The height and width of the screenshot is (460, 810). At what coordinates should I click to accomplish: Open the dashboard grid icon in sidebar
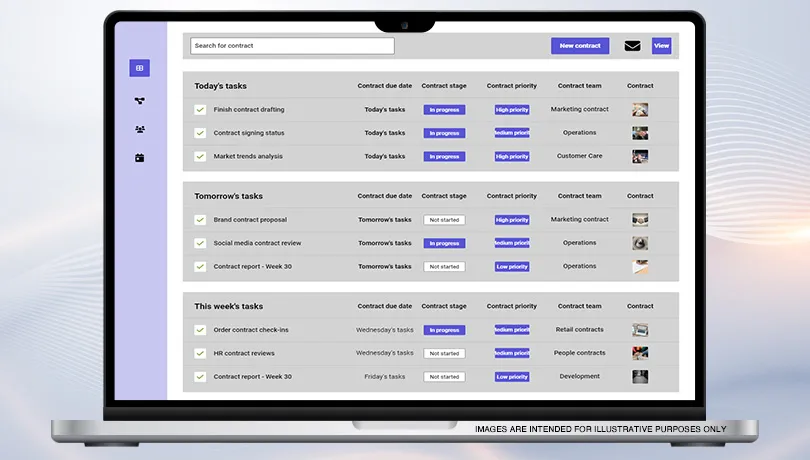pos(139,68)
